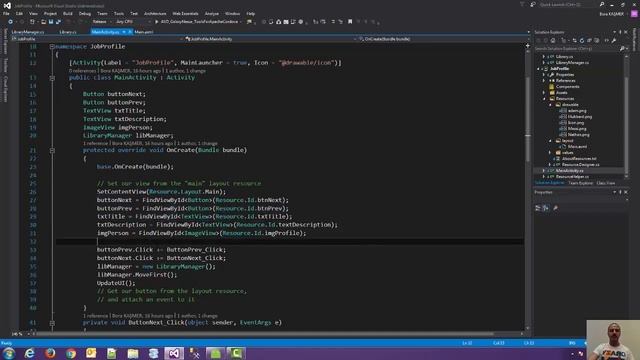
Task: Collapse the ButtonNext_Click method code block
Action: 52,323
